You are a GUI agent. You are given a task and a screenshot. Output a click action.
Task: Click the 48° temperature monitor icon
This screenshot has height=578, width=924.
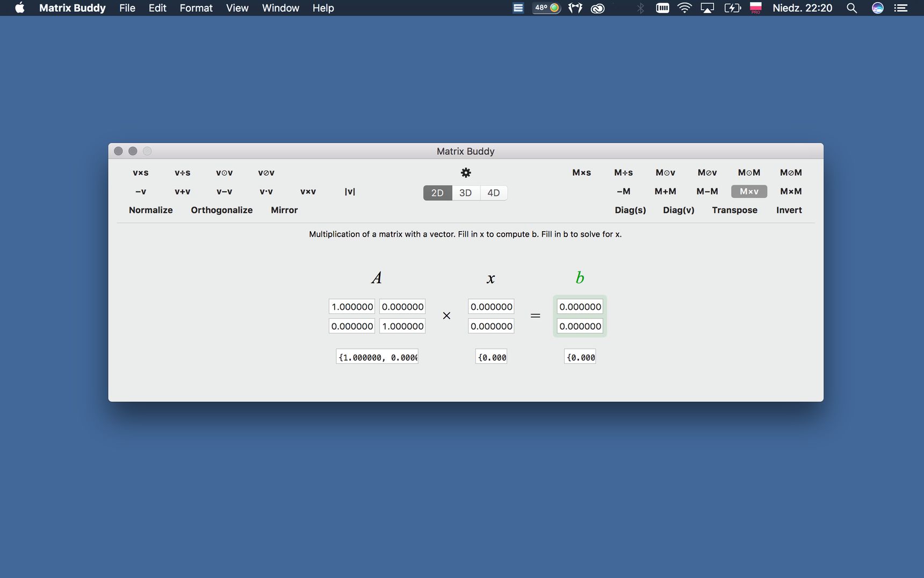pos(547,8)
